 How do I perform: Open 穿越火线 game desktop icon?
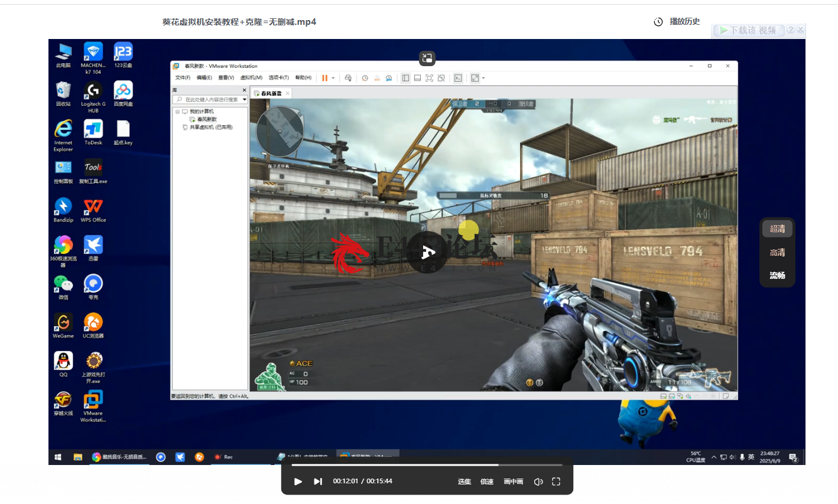coord(63,404)
